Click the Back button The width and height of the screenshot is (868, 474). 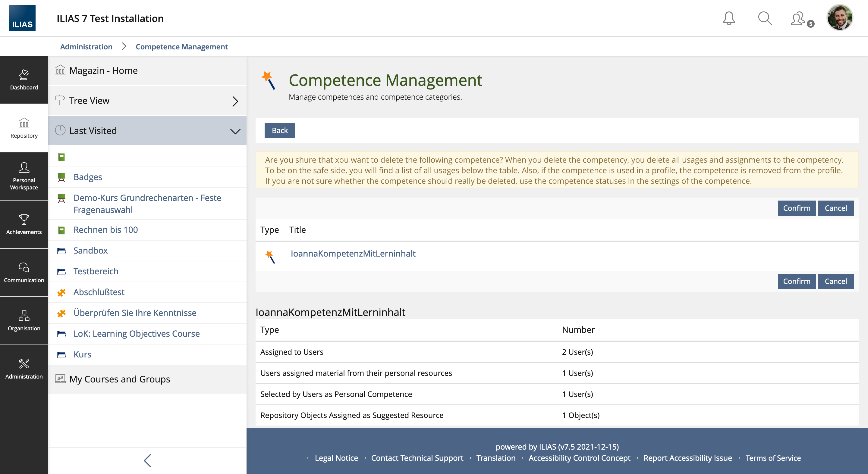pos(279,130)
